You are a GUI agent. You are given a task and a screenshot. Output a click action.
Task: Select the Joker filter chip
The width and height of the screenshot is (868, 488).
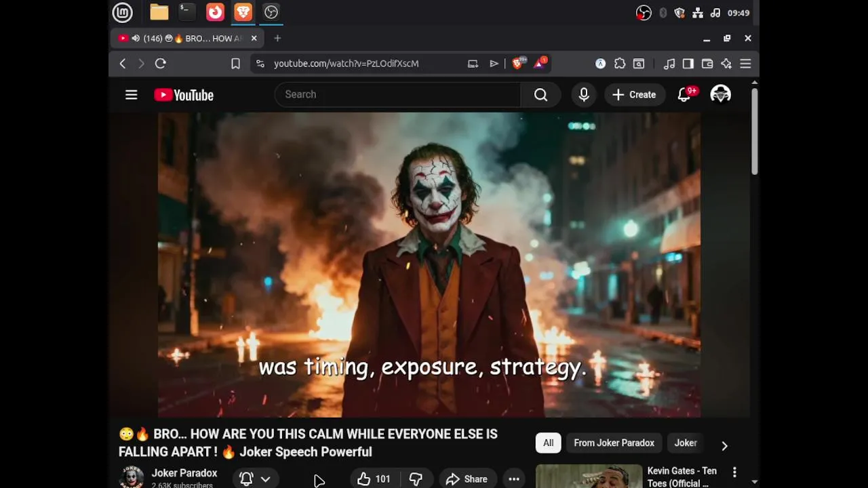click(x=686, y=443)
